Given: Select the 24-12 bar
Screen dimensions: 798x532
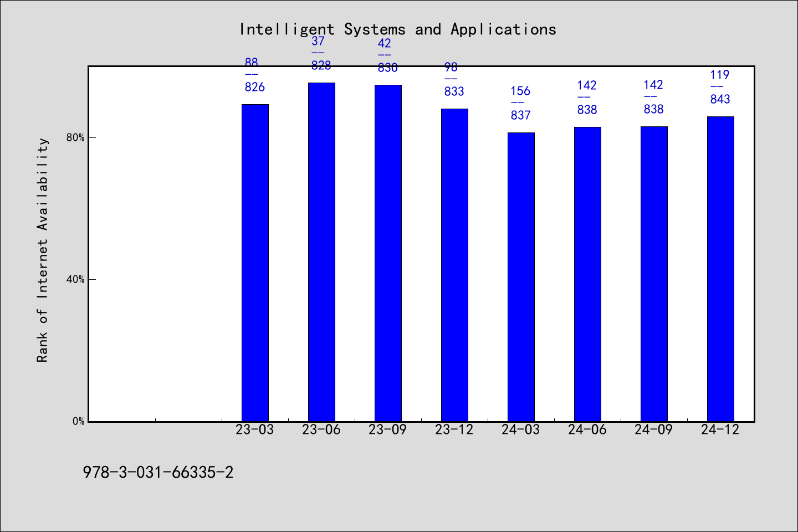Looking at the screenshot, I should pos(720,269).
